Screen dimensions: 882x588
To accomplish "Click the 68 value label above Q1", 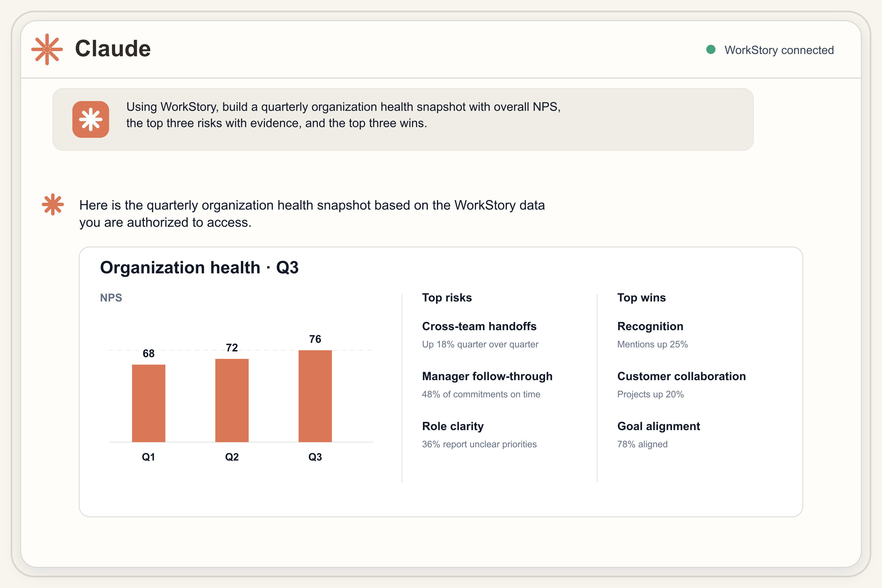I will (148, 354).
